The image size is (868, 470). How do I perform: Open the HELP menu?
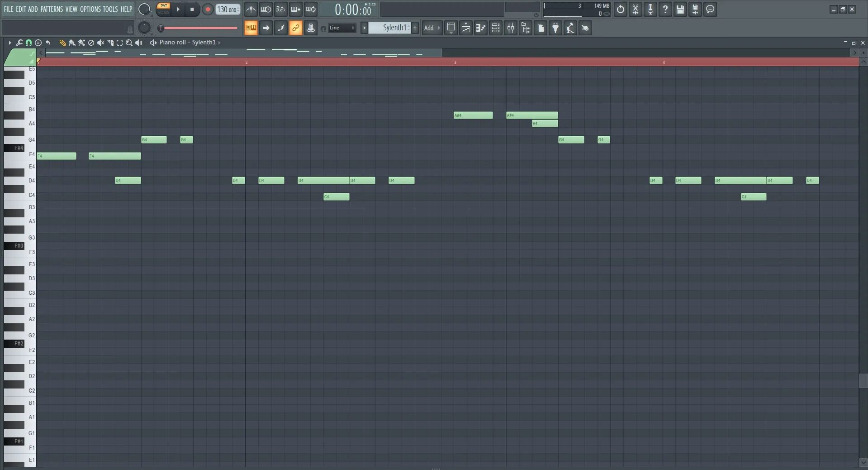(126, 9)
